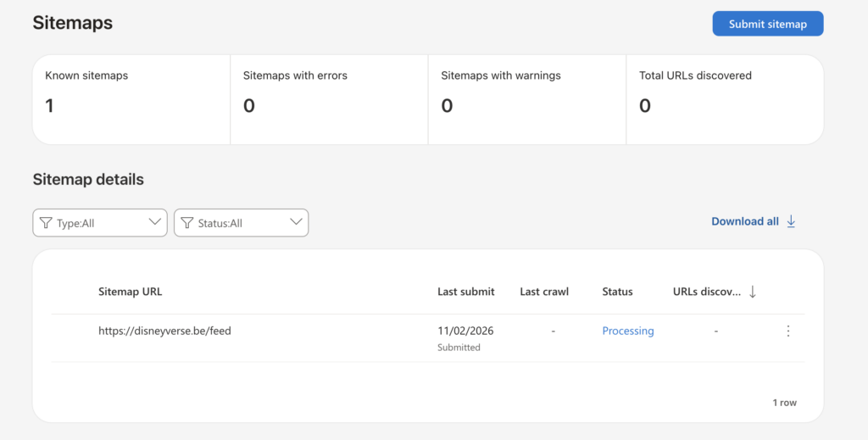Click the Status column header
Viewport: 868px width, 440px height.
[x=617, y=292]
